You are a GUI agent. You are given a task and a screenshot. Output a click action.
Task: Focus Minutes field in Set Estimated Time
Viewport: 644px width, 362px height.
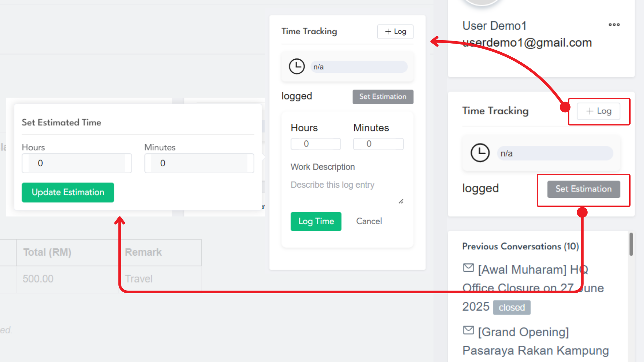pyautogui.click(x=199, y=163)
